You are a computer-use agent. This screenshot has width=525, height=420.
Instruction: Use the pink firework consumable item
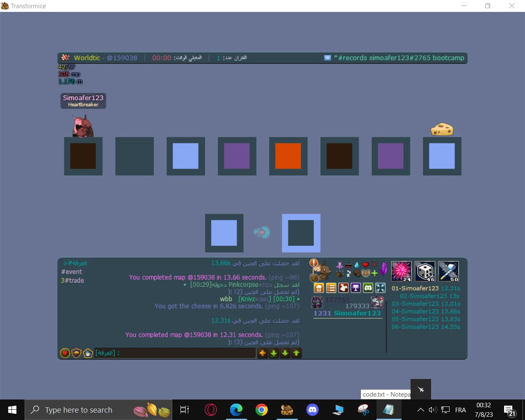[401, 272]
